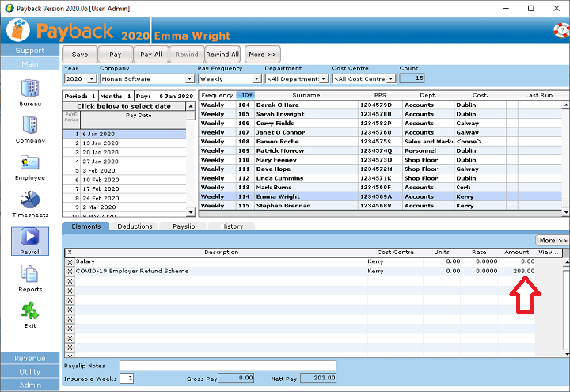Delete the Salary row with X
This screenshot has width=570, height=392.
(69, 261)
